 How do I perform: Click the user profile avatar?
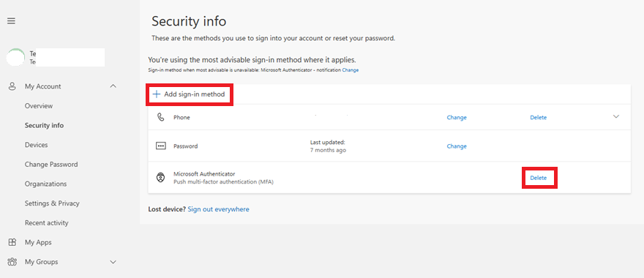point(15,57)
